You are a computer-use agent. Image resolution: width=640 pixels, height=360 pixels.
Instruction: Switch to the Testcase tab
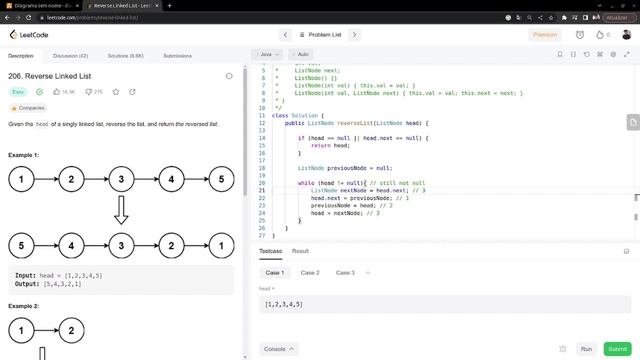[x=270, y=251]
